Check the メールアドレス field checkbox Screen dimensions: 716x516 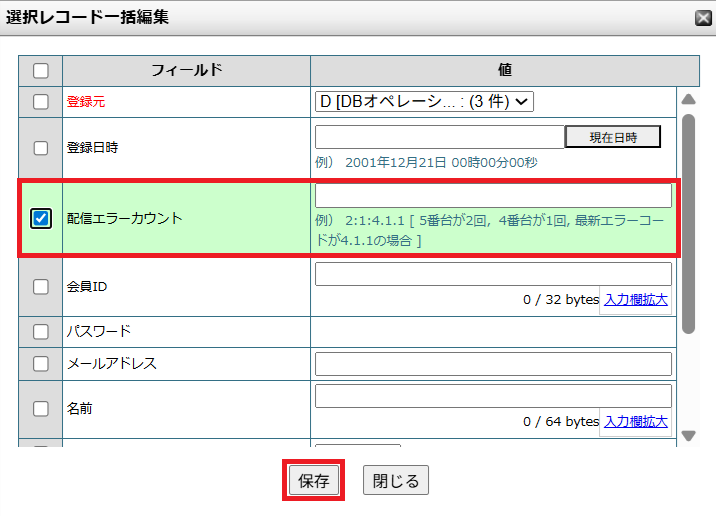tap(41, 364)
